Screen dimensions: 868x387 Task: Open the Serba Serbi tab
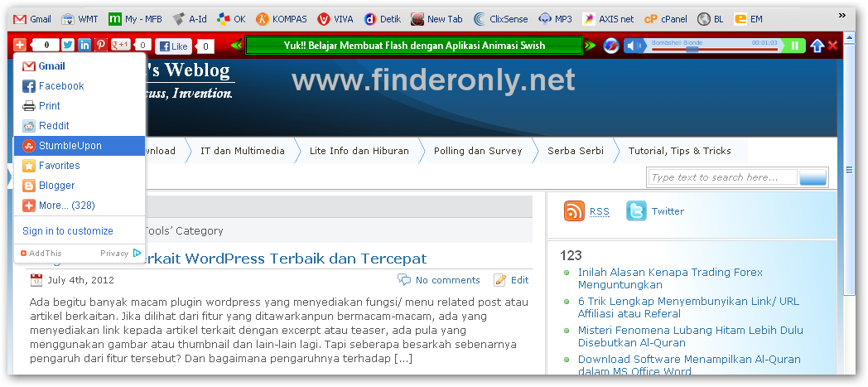point(575,151)
